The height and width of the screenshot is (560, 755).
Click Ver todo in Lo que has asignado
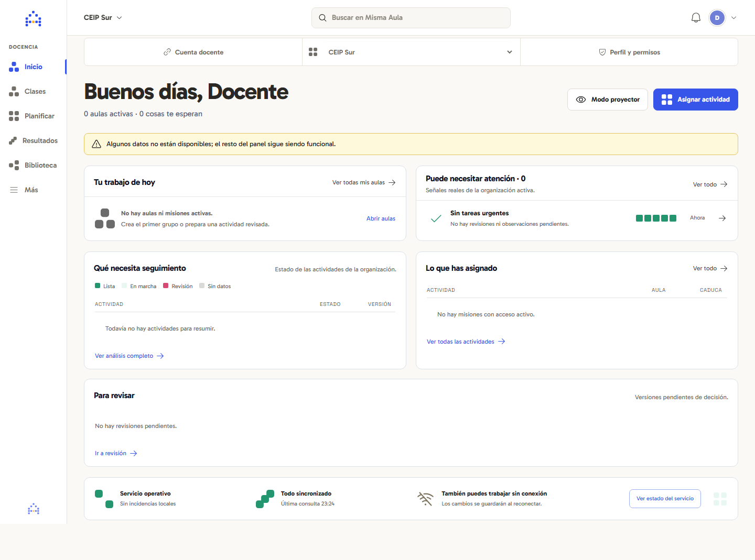(x=710, y=268)
